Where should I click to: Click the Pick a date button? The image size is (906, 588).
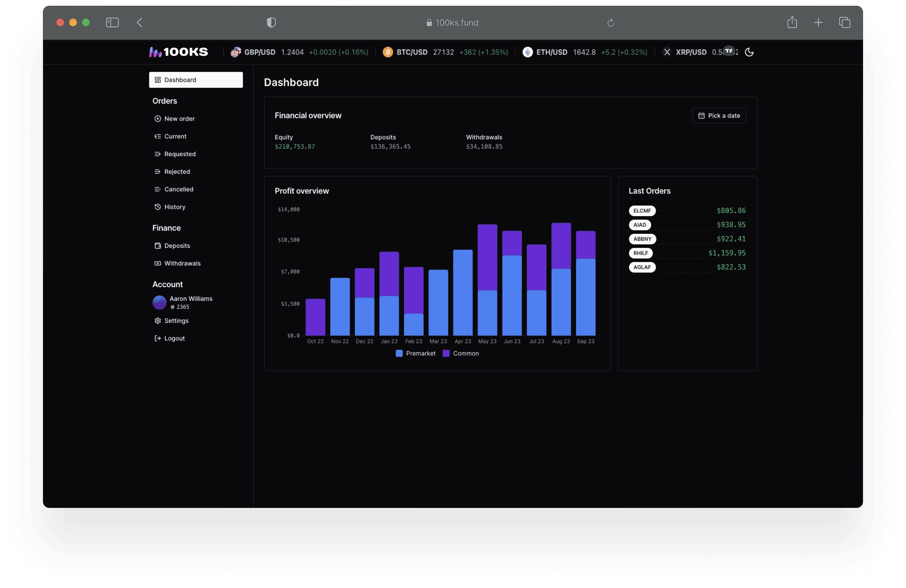pos(719,116)
